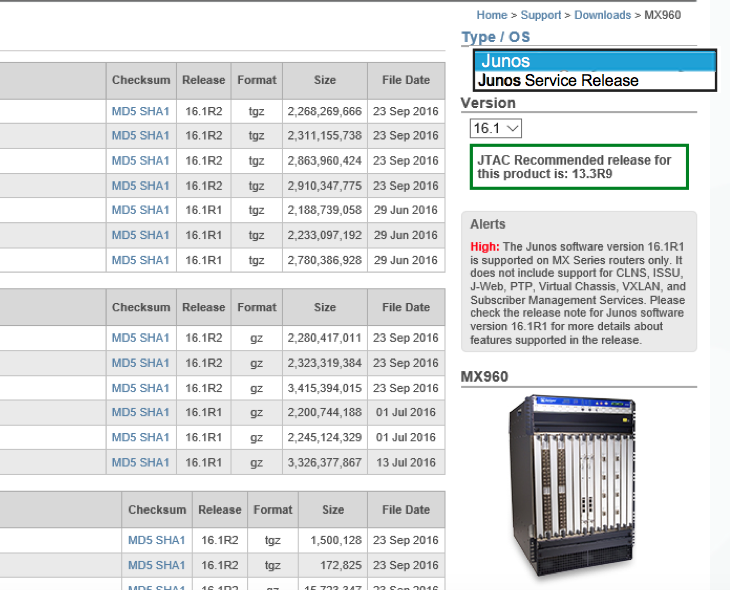The width and height of the screenshot is (730, 590).
Task: Open MD5 checksum for the 2,268,269,666 size file
Action: coord(123,111)
